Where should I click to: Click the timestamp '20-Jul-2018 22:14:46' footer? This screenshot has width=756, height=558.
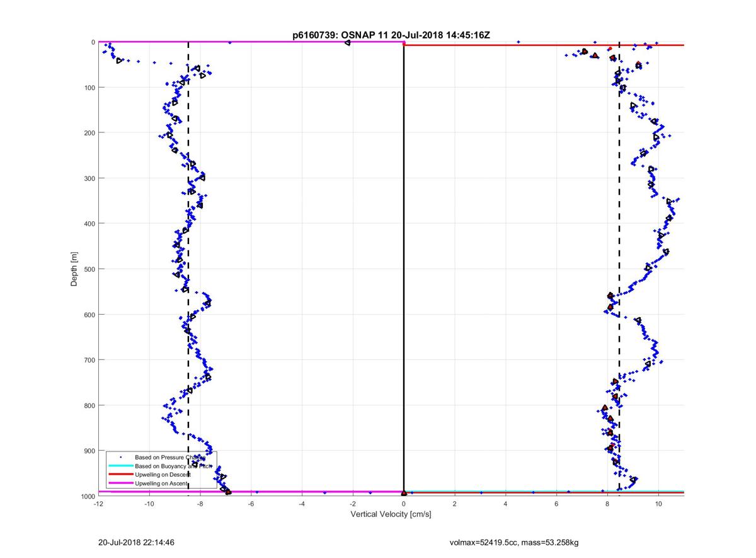click(136, 542)
